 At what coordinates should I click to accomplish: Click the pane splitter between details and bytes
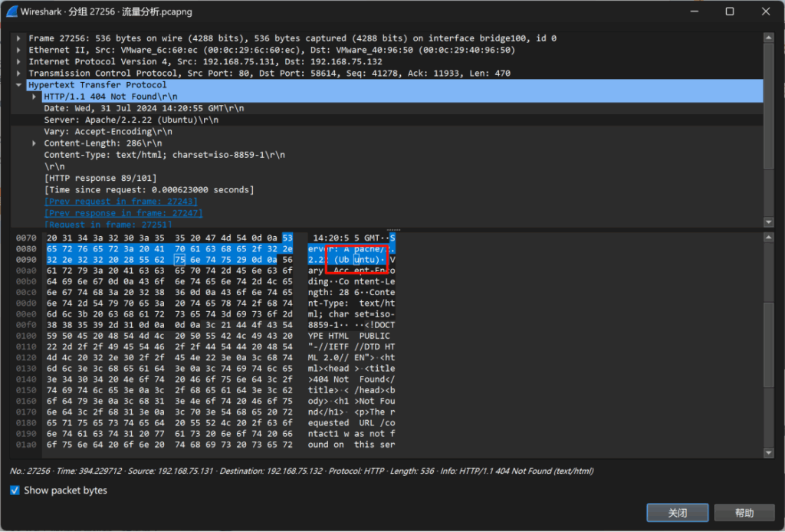[392, 229]
